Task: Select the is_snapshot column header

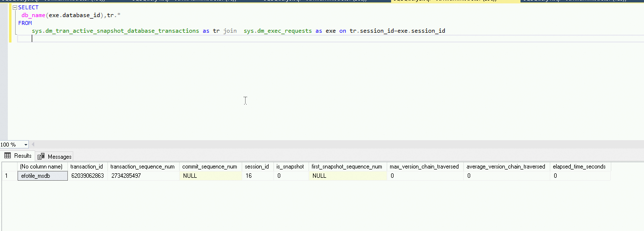Action: click(x=291, y=167)
